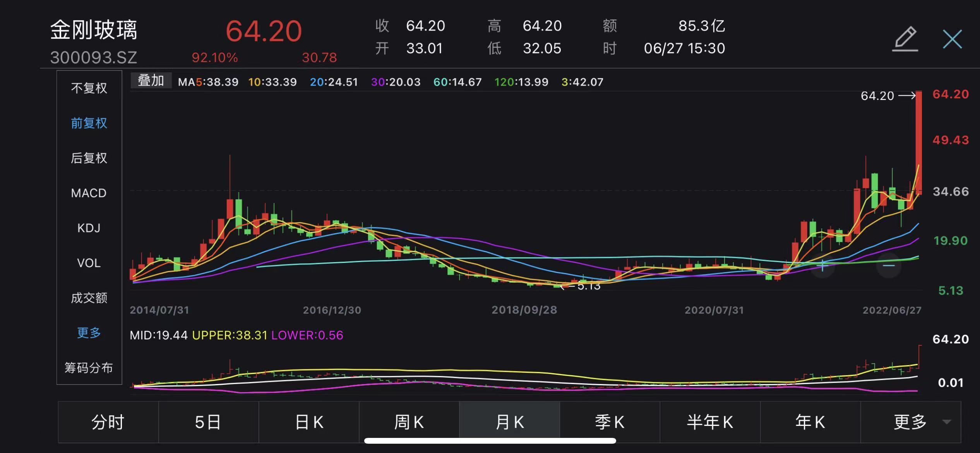
Task: Click the large red price 64.20
Action: 264,31
